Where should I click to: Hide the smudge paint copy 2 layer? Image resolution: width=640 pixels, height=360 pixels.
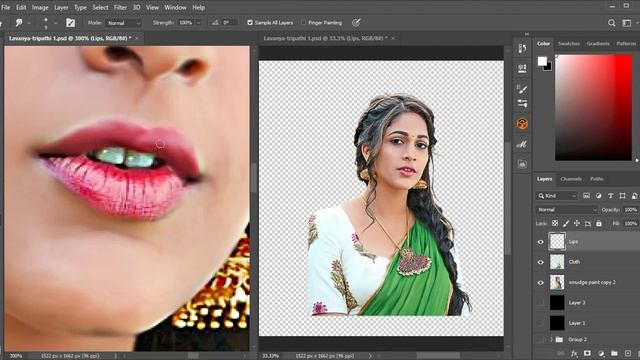click(x=540, y=282)
